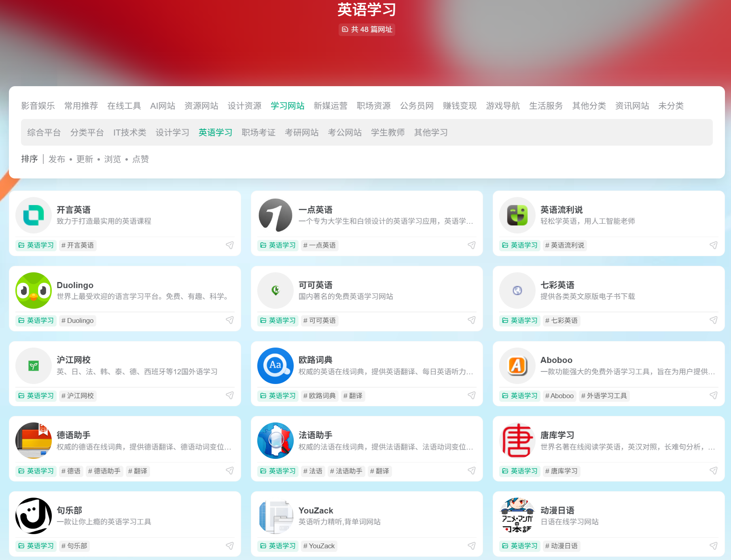731x560 pixels.
Task: Select the 职场考证 subcategory tab
Action: tap(258, 132)
